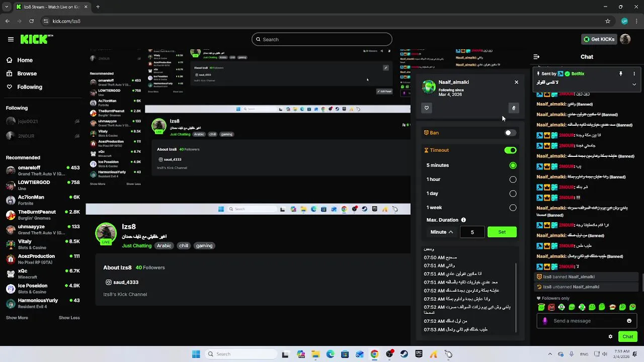The image size is (644, 362).
Task: Open omareloff recommended channel
Action: (43, 170)
